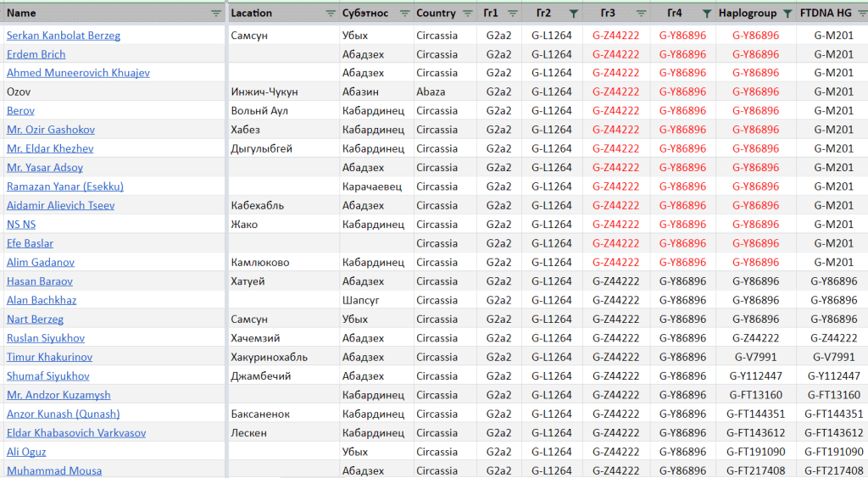This screenshot has height=478, width=868.
Task: Open active filter on Гг2 column
Action: pyautogui.click(x=574, y=14)
